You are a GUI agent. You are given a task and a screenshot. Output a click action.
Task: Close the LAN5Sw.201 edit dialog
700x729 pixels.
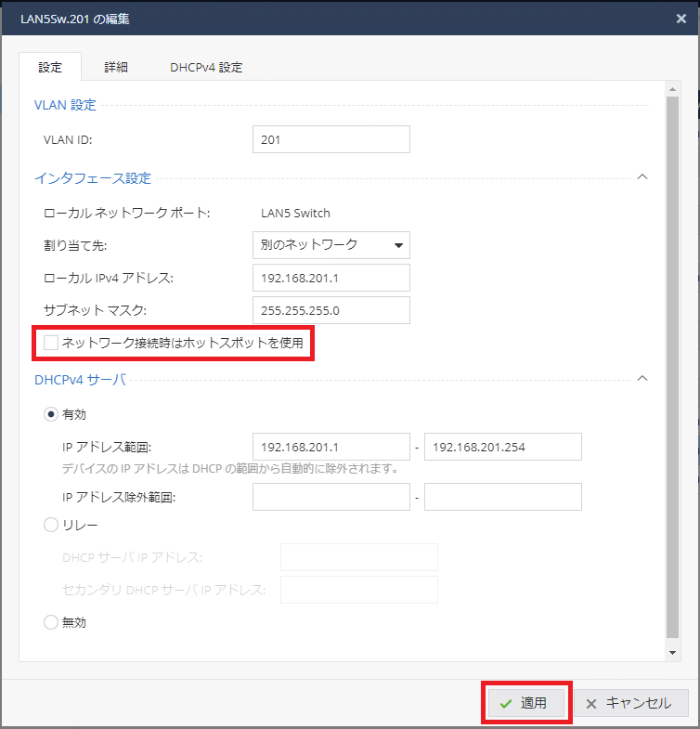click(682, 18)
